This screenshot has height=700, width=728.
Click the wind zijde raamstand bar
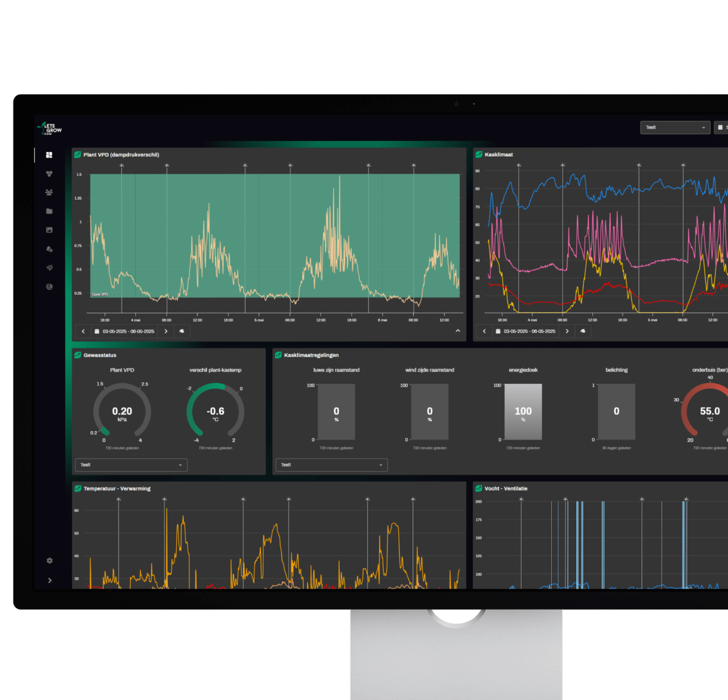430,412
